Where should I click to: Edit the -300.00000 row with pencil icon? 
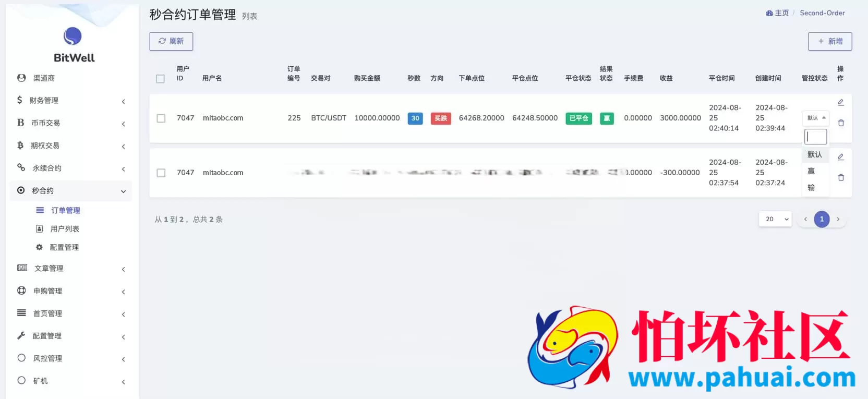click(840, 156)
